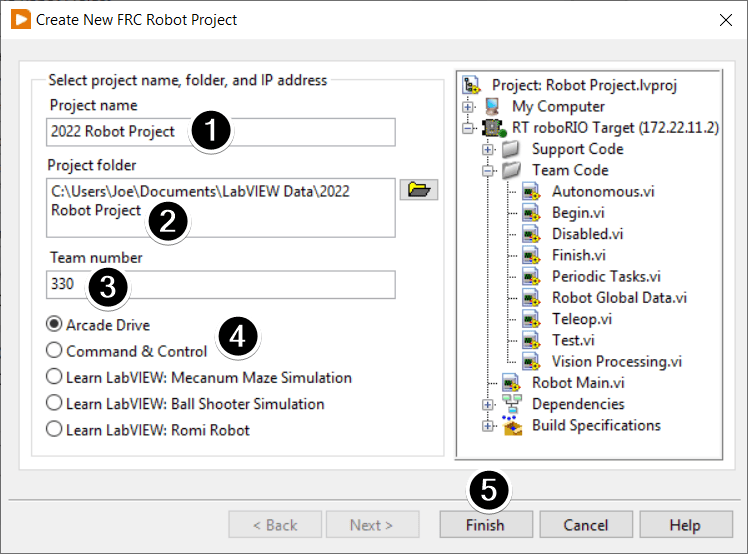
Task: Close the Create New FRC Robot Project dialog
Action: click(726, 20)
